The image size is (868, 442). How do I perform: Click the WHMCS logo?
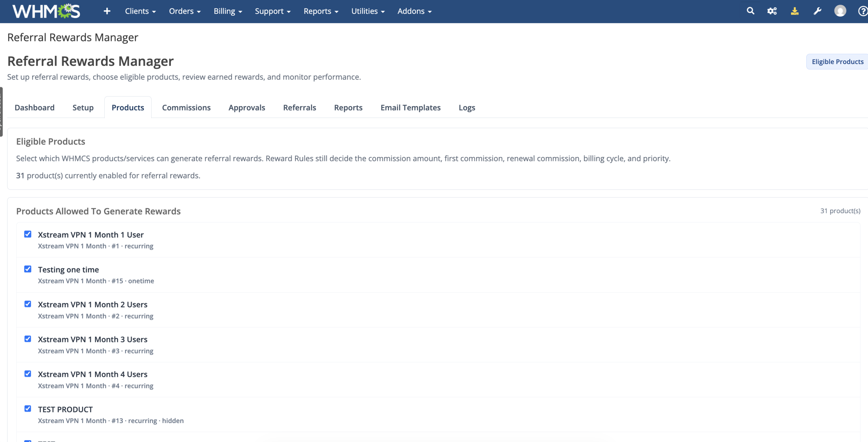46,11
